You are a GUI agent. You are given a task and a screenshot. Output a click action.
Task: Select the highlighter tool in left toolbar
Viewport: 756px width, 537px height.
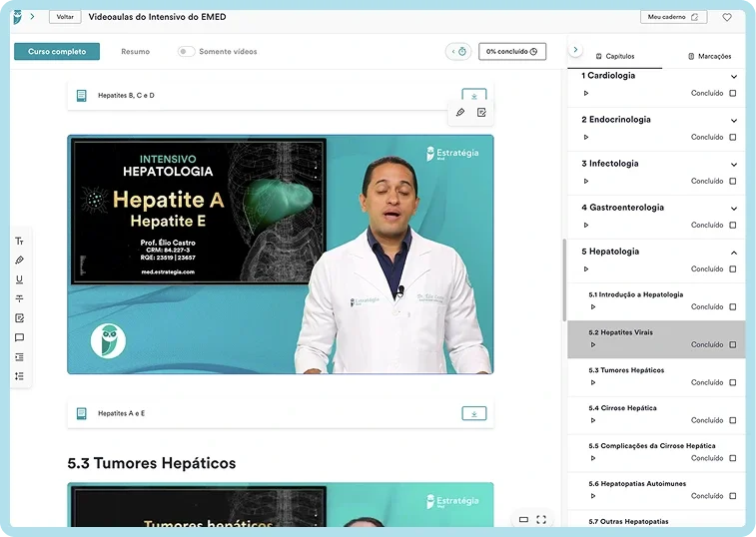coord(19,261)
